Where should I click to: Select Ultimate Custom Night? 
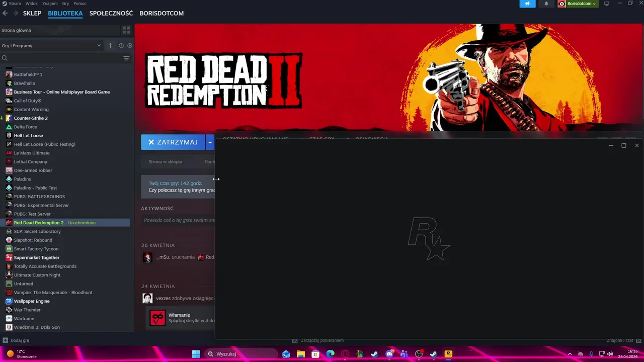[x=37, y=275]
